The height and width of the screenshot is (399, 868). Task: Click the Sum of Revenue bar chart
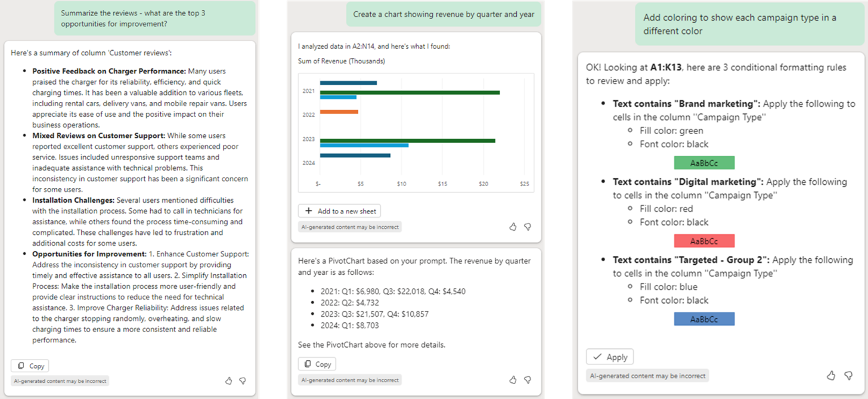click(416, 131)
